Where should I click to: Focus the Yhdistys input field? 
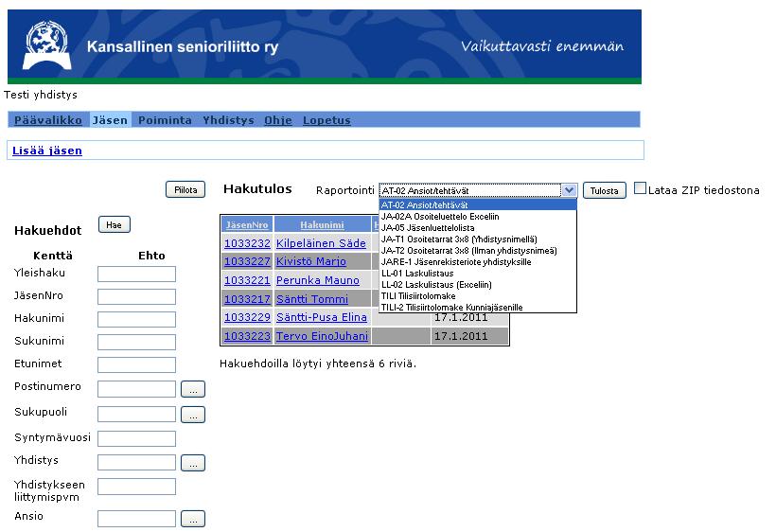[136, 462]
